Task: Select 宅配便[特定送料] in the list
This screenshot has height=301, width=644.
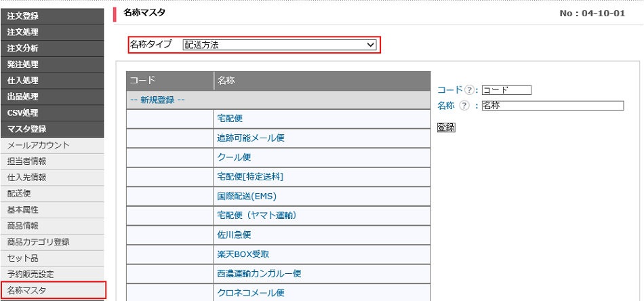Action: (x=250, y=177)
